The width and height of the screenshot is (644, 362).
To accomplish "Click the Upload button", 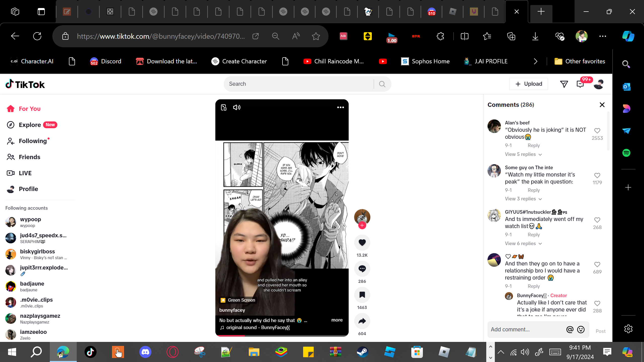I will 529,84.
